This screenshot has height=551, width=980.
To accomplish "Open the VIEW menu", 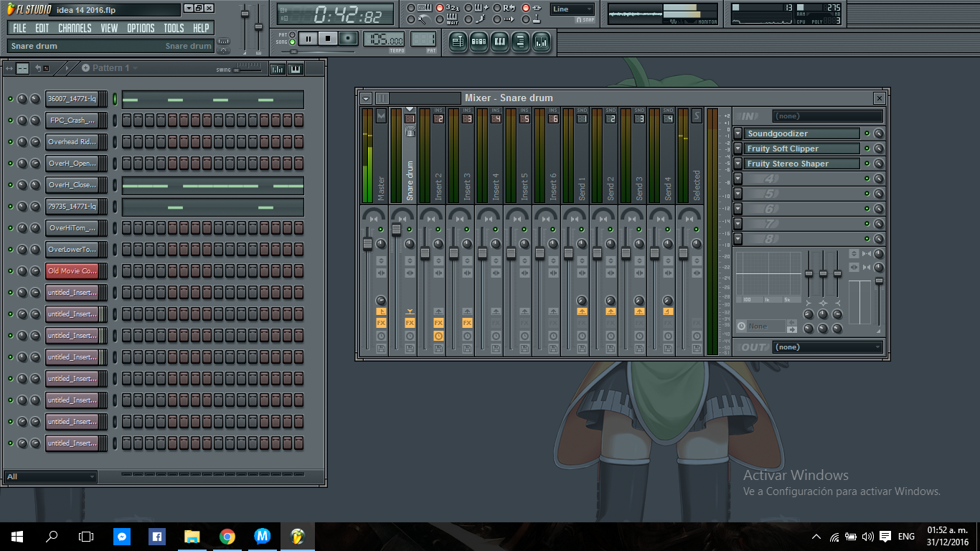I will coord(109,28).
